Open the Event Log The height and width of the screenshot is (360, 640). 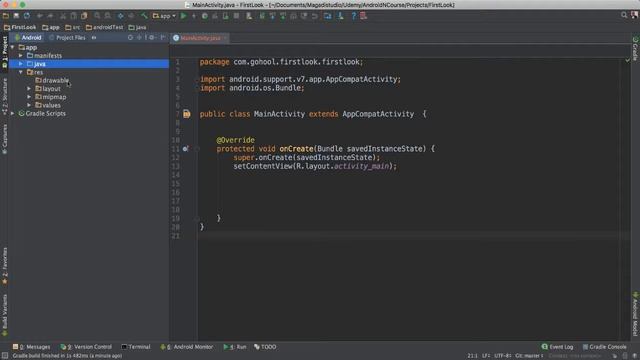[x=557, y=347]
